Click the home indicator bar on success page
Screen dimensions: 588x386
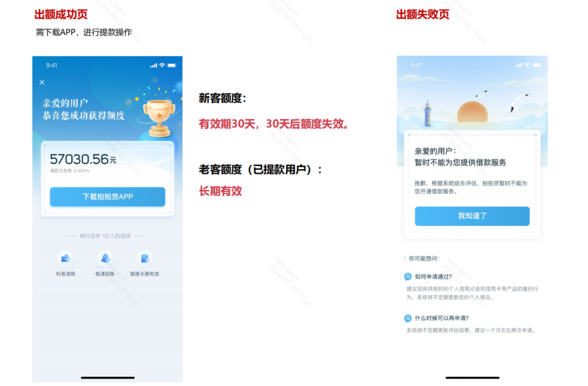tap(108, 378)
